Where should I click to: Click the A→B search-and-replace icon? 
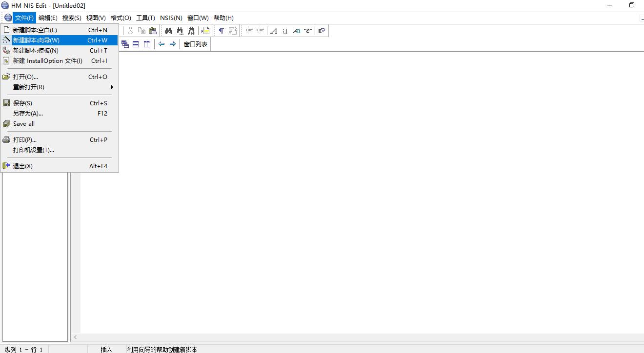191,31
